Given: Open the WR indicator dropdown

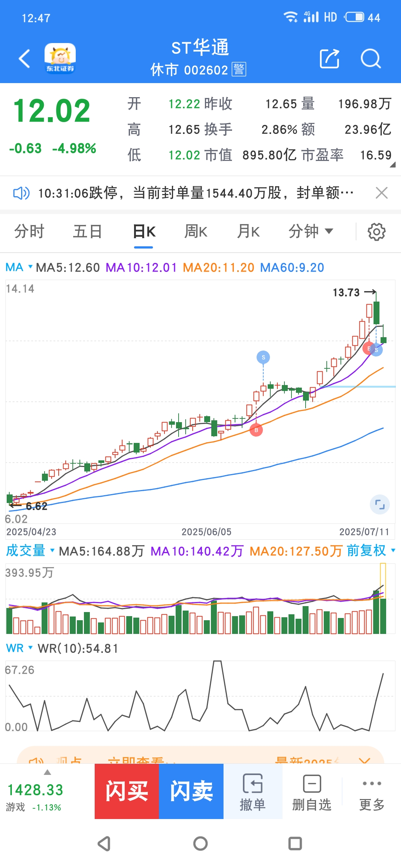Looking at the screenshot, I should 19,648.
